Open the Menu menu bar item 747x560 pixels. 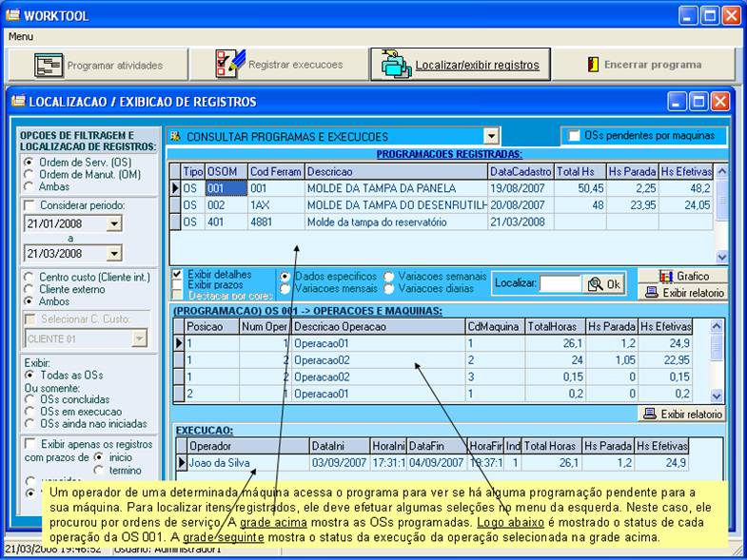(x=21, y=37)
